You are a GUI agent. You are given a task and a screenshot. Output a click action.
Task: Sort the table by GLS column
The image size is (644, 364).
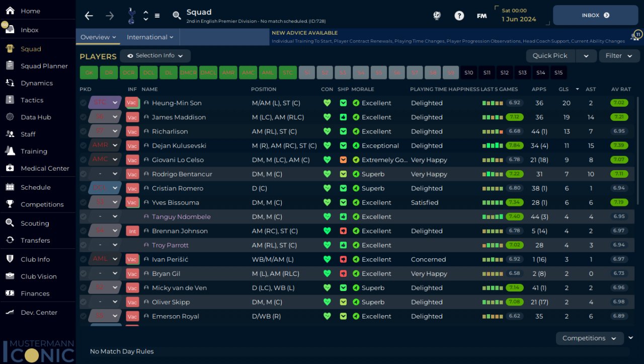563,89
